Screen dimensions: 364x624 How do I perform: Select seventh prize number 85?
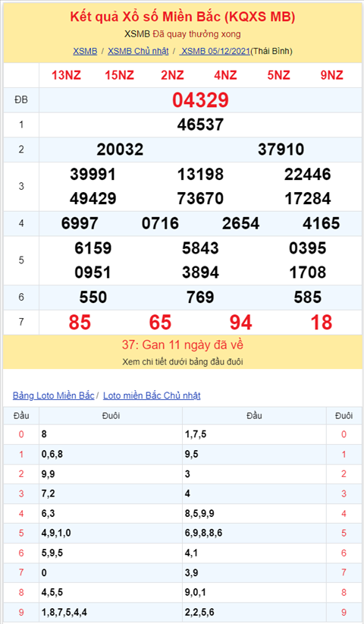80,323
